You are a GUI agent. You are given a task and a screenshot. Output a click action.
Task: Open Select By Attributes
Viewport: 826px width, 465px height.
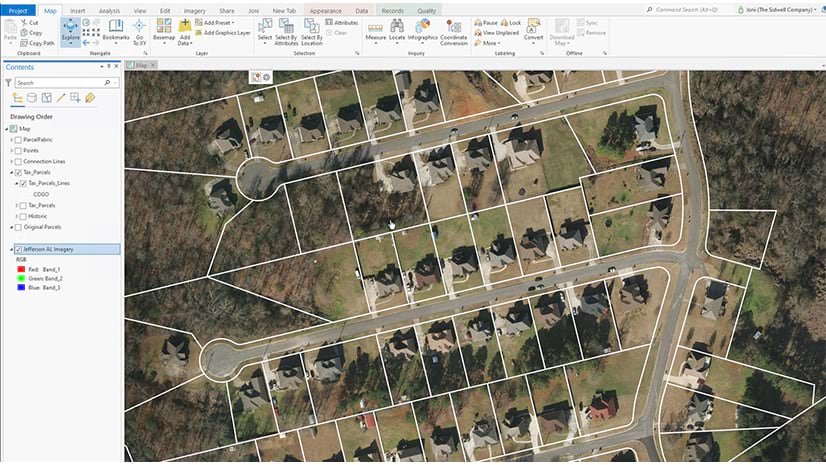(286, 32)
